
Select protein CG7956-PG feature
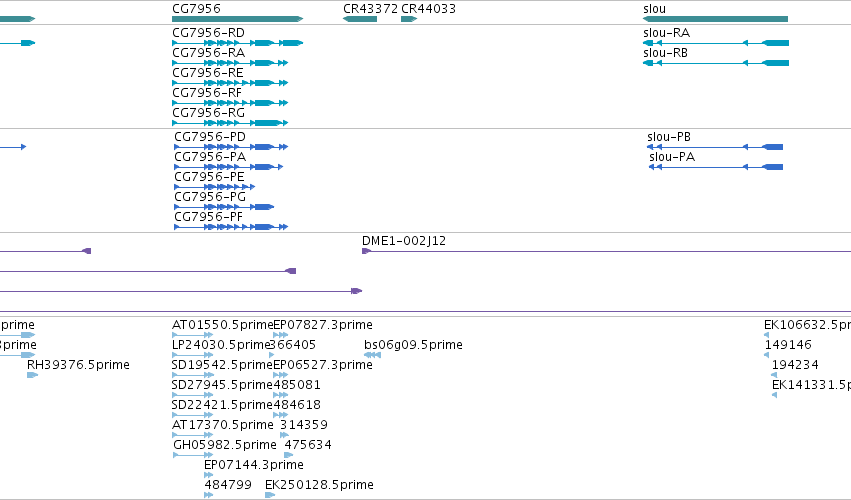coord(224,207)
